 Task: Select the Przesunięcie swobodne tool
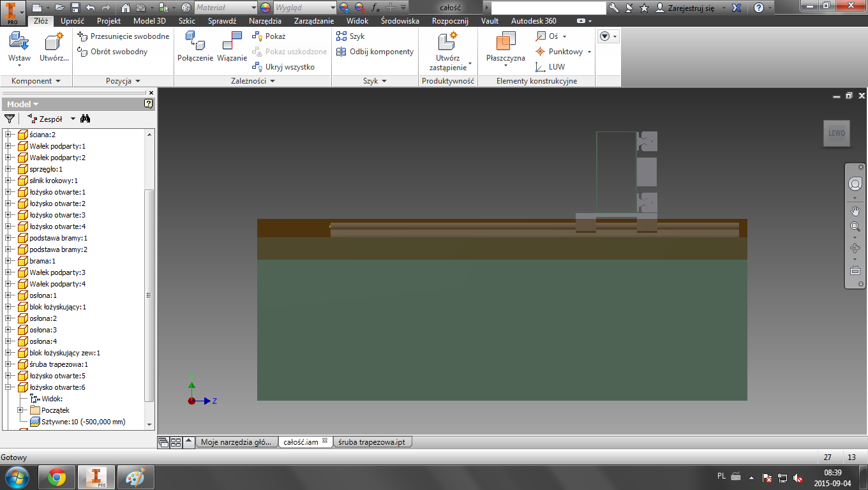point(123,36)
